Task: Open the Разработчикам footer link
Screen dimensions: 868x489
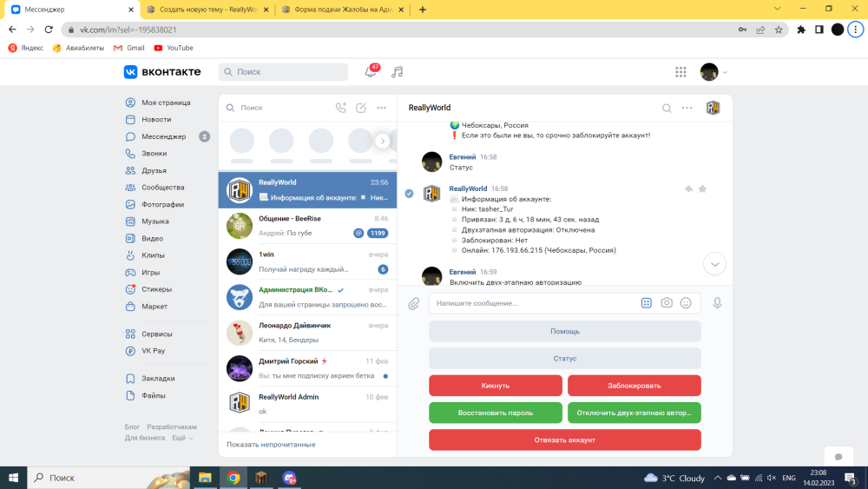Action: (x=172, y=427)
